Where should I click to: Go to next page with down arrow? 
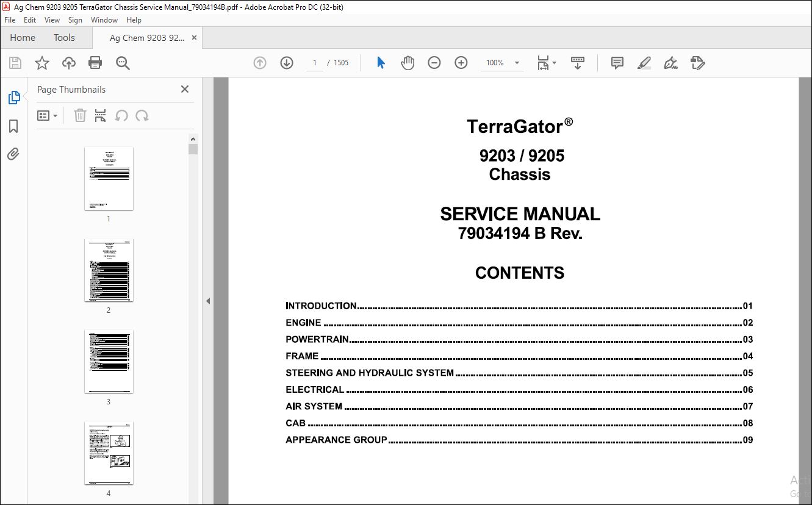point(287,63)
